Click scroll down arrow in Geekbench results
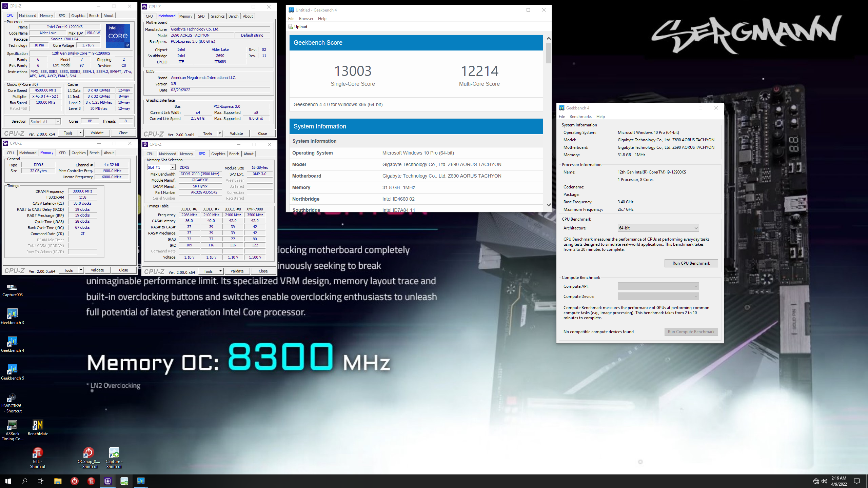Viewport: 868px width, 488px height. pos(549,205)
